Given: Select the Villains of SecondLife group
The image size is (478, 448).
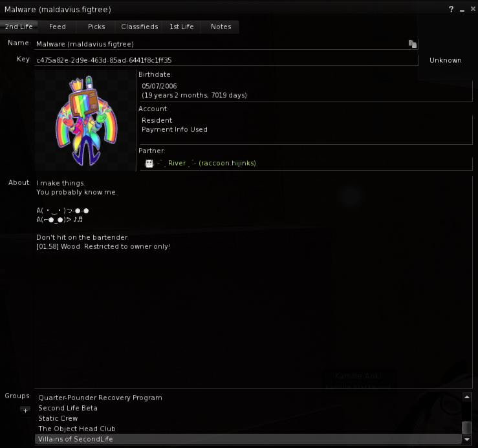Looking at the screenshot, I should (248, 439).
